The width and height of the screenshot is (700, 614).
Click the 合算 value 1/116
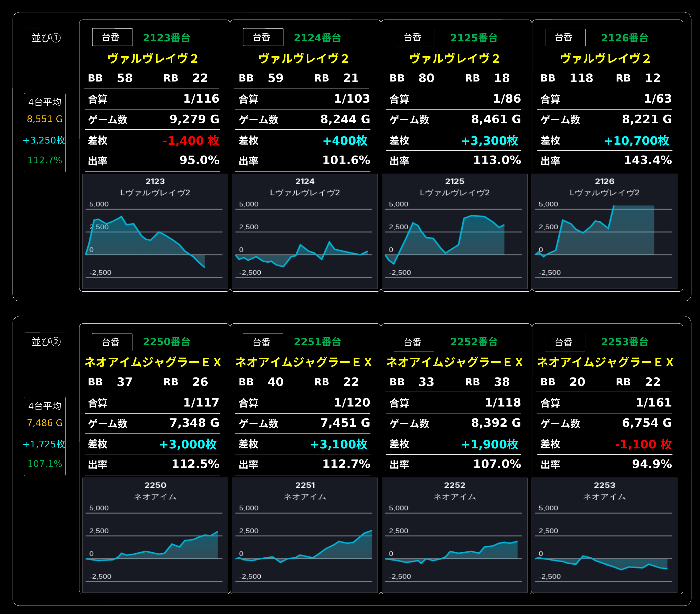[201, 98]
